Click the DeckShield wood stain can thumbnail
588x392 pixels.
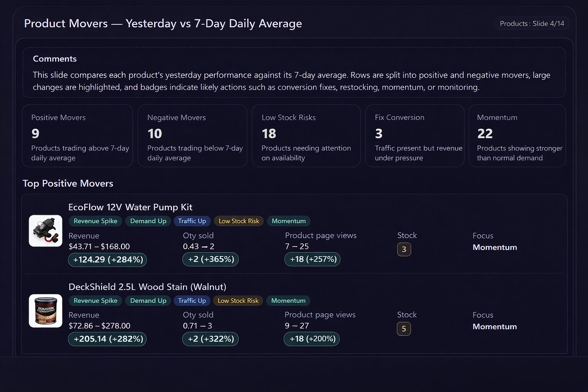coord(46,311)
